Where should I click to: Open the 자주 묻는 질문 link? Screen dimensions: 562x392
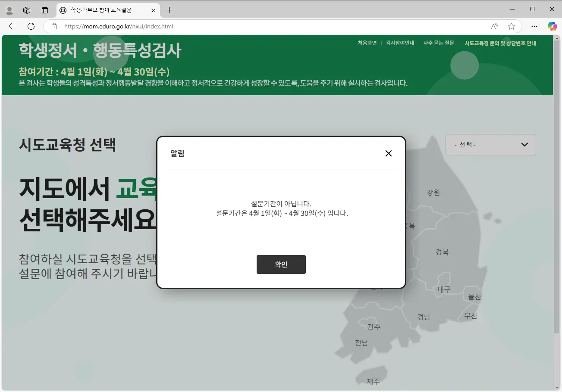click(439, 43)
